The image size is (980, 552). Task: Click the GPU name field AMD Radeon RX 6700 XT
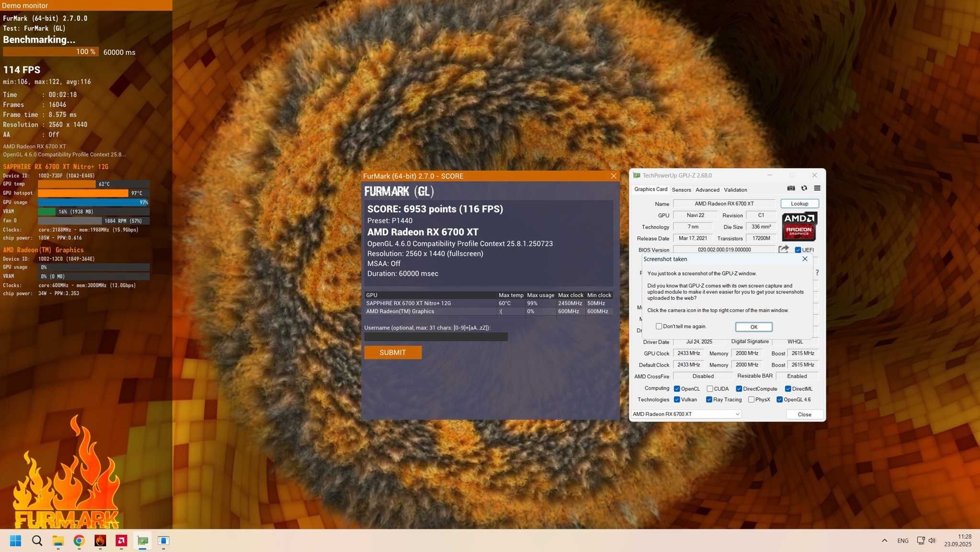click(x=724, y=204)
